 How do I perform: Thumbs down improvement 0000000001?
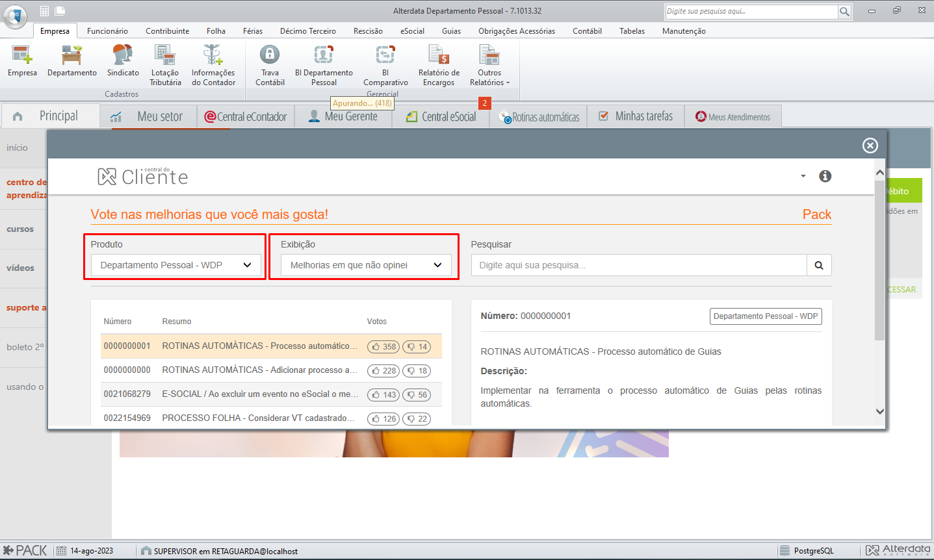click(417, 347)
